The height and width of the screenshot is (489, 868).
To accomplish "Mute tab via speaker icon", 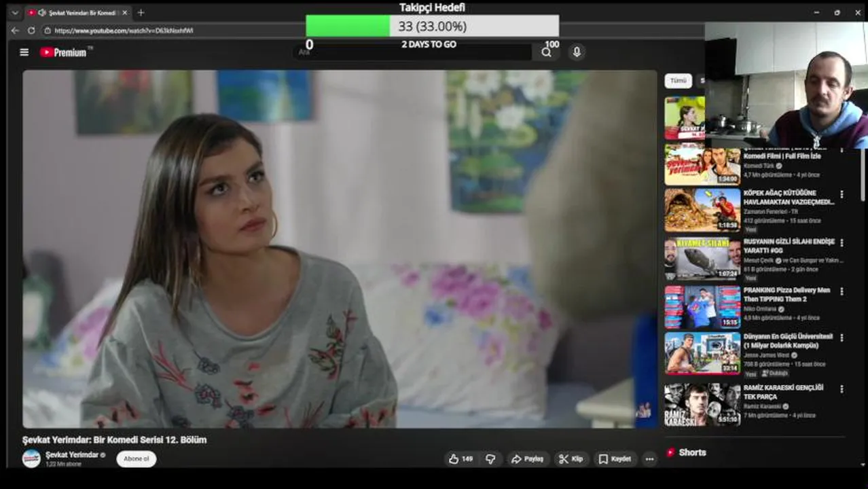I will (x=42, y=12).
